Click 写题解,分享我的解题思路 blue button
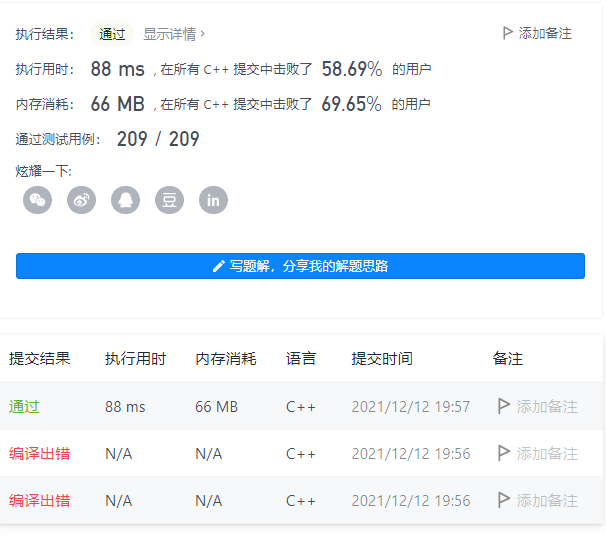606x537 pixels. coord(300,266)
